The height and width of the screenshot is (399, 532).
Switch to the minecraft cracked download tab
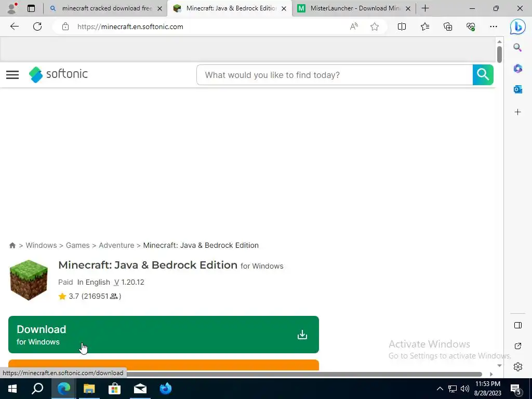[x=107, y=8]
